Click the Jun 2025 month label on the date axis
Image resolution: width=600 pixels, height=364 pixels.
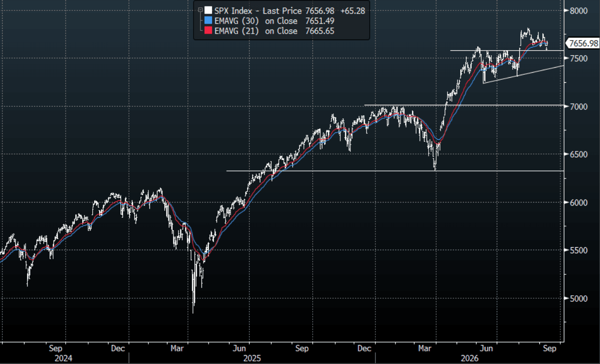coord(240,348)
